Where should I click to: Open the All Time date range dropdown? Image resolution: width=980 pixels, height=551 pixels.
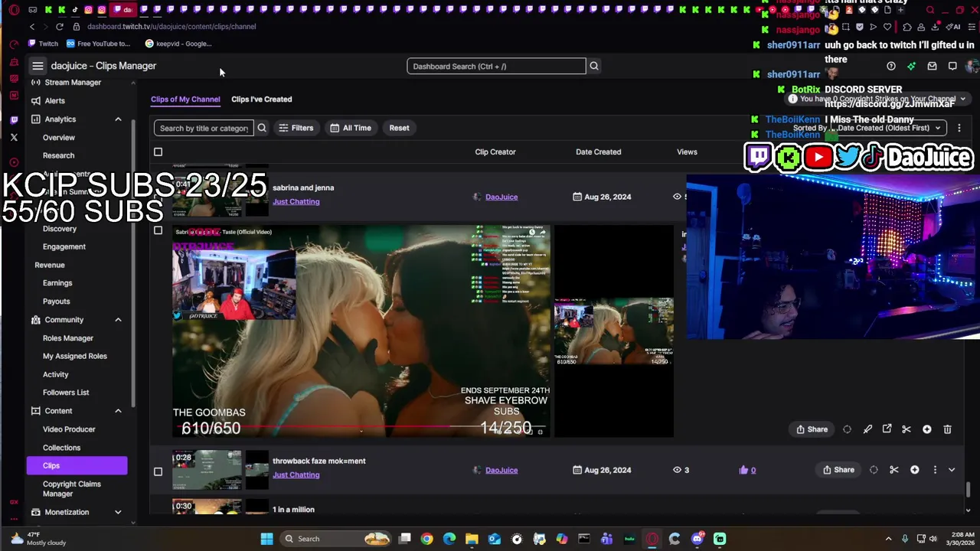(x=351, y=128)
